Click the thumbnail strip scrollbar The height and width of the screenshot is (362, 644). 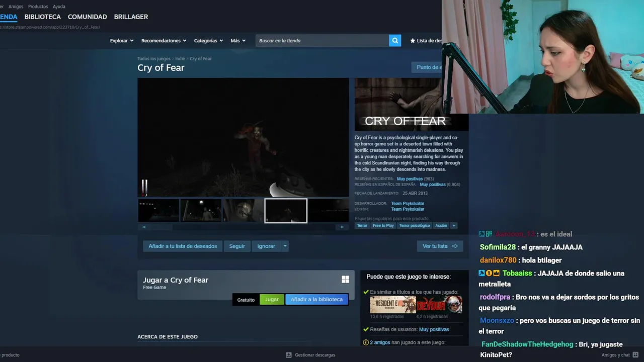click(243, 227)
